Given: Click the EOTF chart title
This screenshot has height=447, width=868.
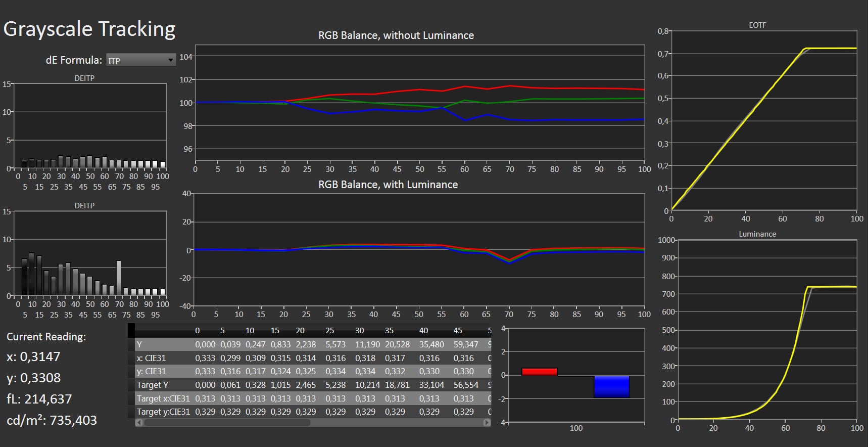Looking at the screenshot, I should pyautogui.click(x=757, y=25).
